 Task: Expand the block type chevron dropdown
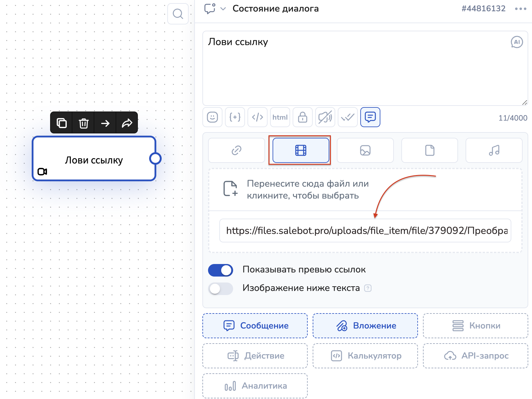[x=223, y=9]
